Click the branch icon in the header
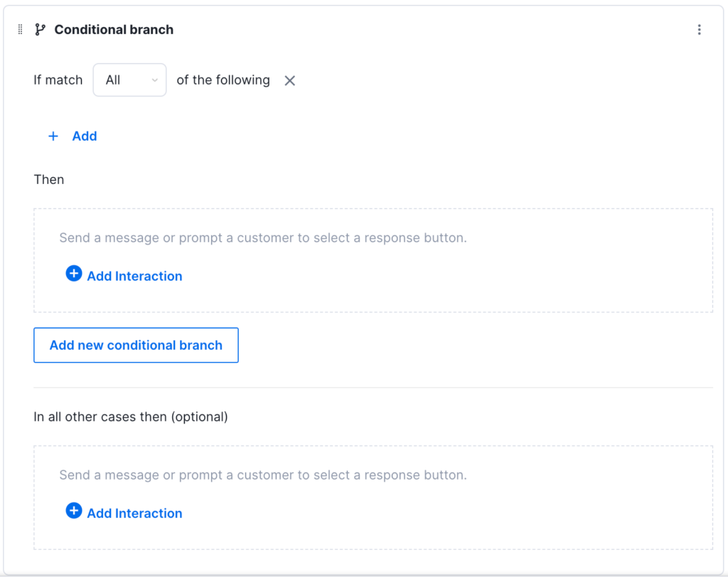This screenshot has height=577, width=728. point(40,30)
